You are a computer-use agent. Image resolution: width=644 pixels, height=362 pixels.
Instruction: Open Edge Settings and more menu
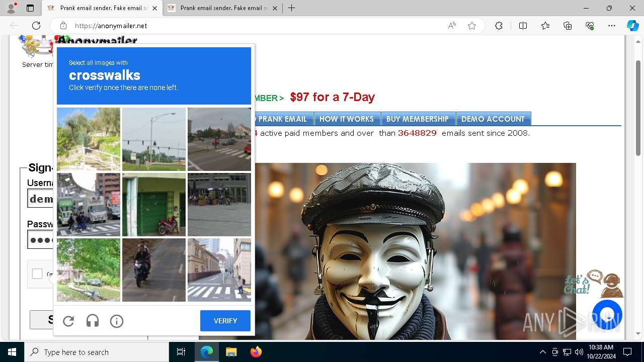(612, 26)
